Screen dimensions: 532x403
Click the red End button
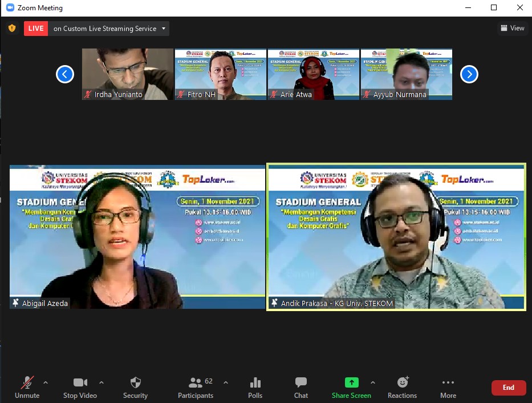pos(509,388)
